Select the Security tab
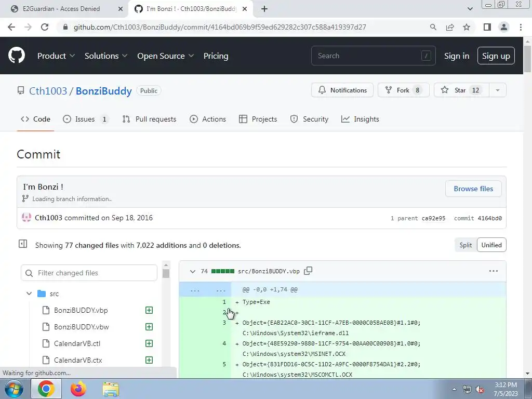Screen dimensions: 532x399 [309, 119]
